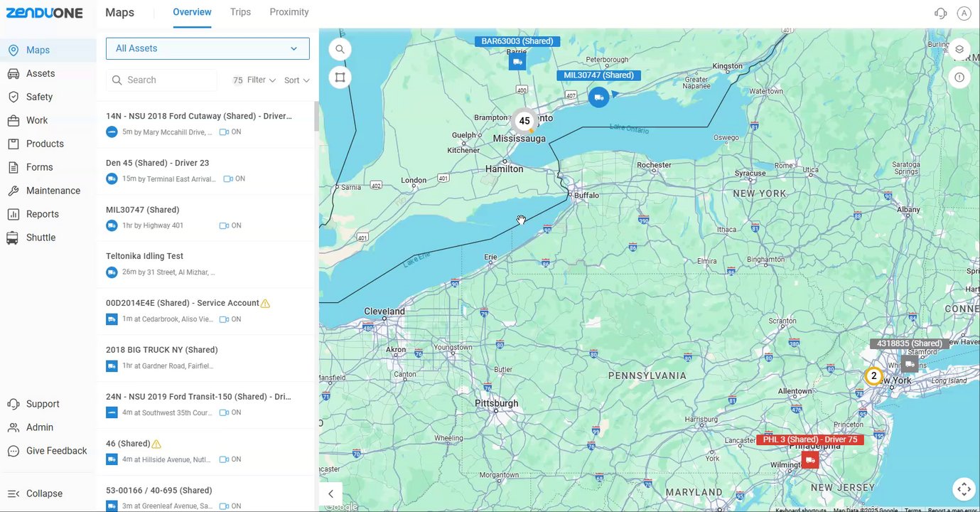Open Keyboard shortcuts link on map
Image resolution: width=980 pixels, height=512 pixels.
click(x=801, y=509)
